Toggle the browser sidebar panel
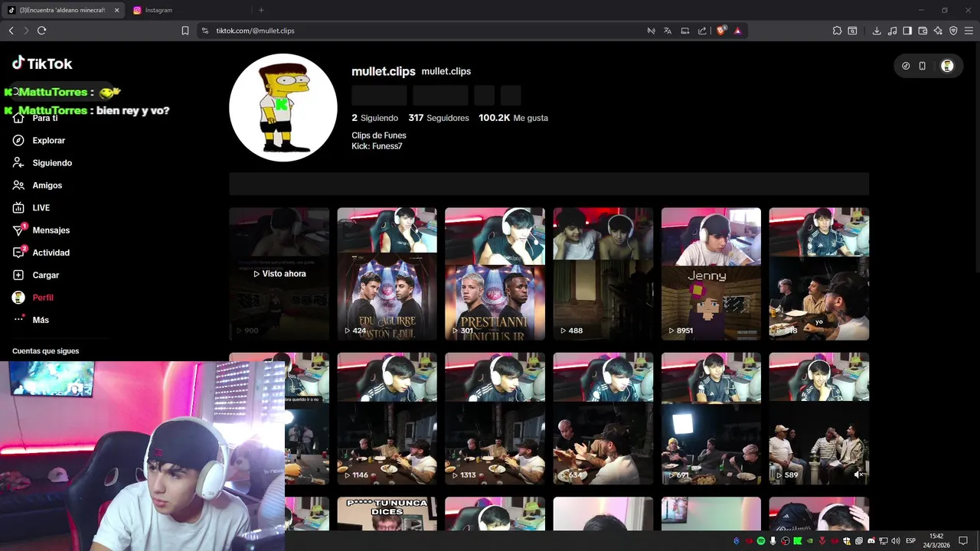The height and width of the screenshot is (551, 980). click(x=907, y=31)
